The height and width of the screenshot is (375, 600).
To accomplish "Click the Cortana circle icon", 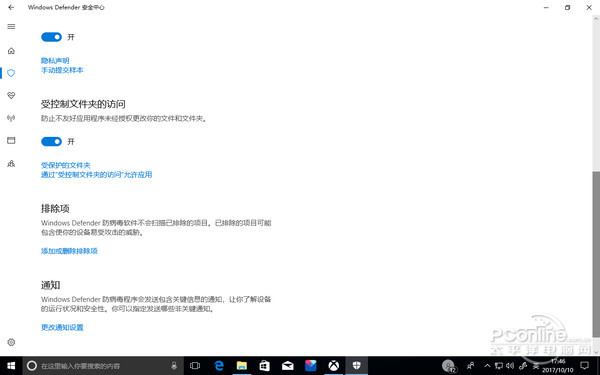I will coord(32,366).
